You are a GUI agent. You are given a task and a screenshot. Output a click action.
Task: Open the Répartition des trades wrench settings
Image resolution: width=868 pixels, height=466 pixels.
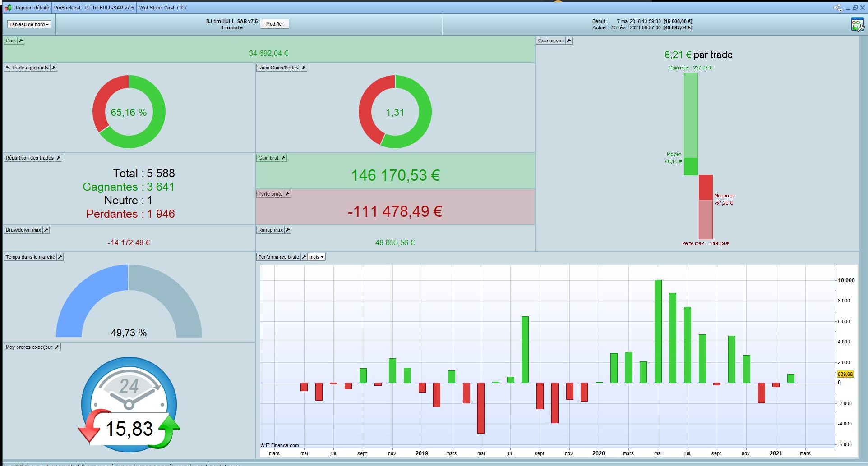(59, 158)
